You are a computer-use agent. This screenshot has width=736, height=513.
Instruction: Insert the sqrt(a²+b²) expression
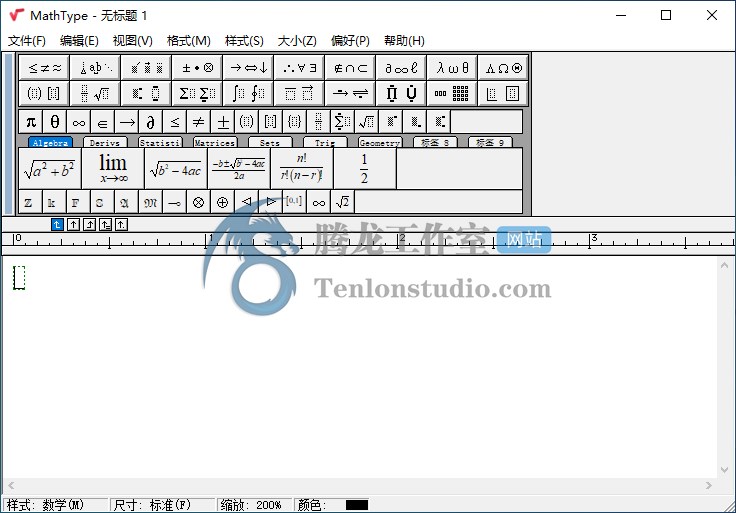pos(50,168)
